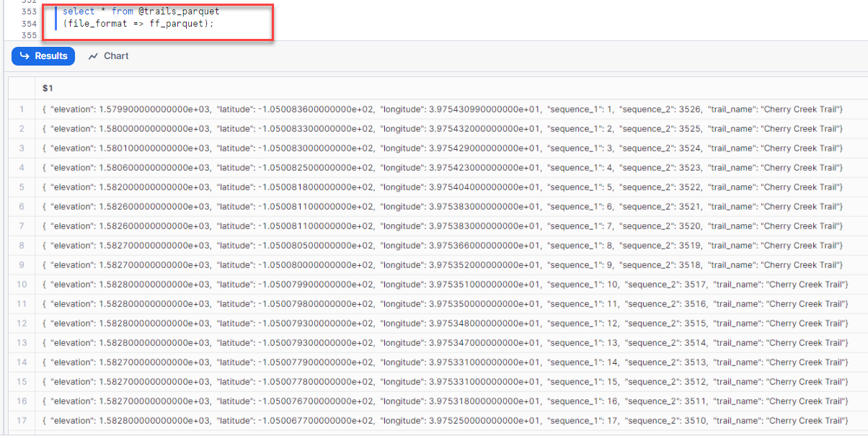Click line number 354 in the editor gutter
868x436 pixels.
tap(29, 23)
